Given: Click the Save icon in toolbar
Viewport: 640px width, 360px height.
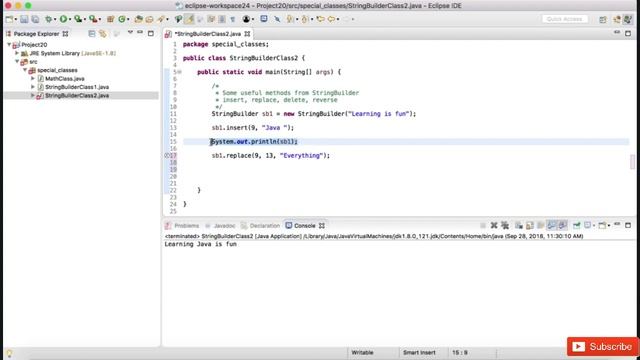Looking at the screenshot, I should pyautogui.click(x=24, y=19).
